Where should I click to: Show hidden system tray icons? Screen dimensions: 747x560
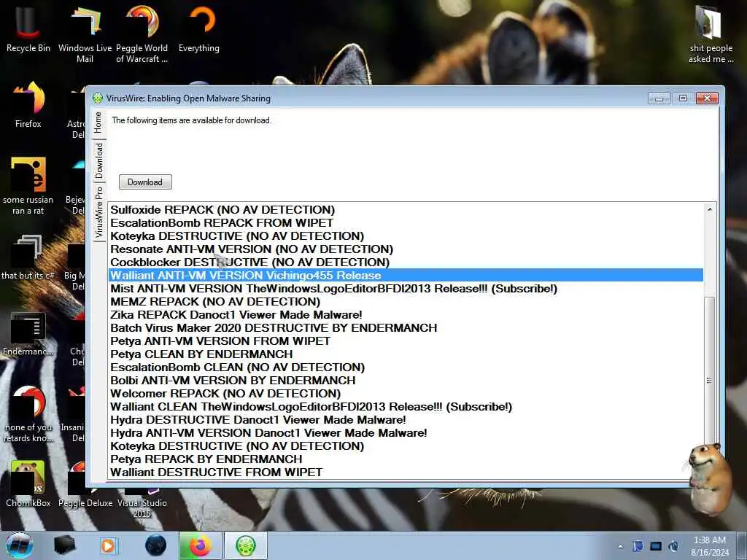pyautogui.click(x=620, y=546)
